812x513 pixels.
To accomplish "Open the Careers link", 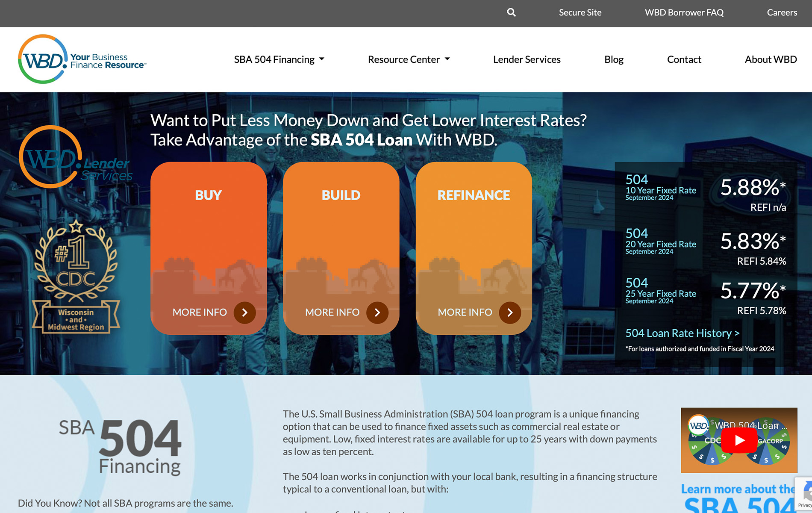I will 782,13.
